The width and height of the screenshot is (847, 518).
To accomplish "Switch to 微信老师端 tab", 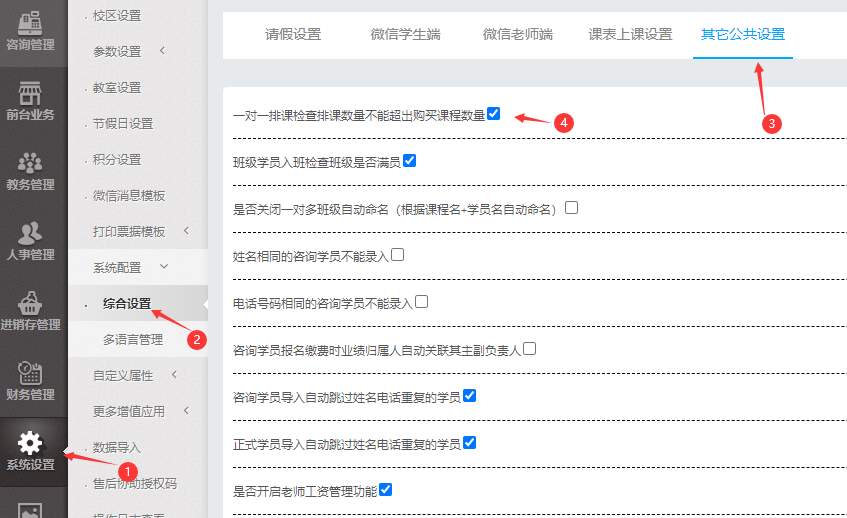I will click(x=517, y=35).
